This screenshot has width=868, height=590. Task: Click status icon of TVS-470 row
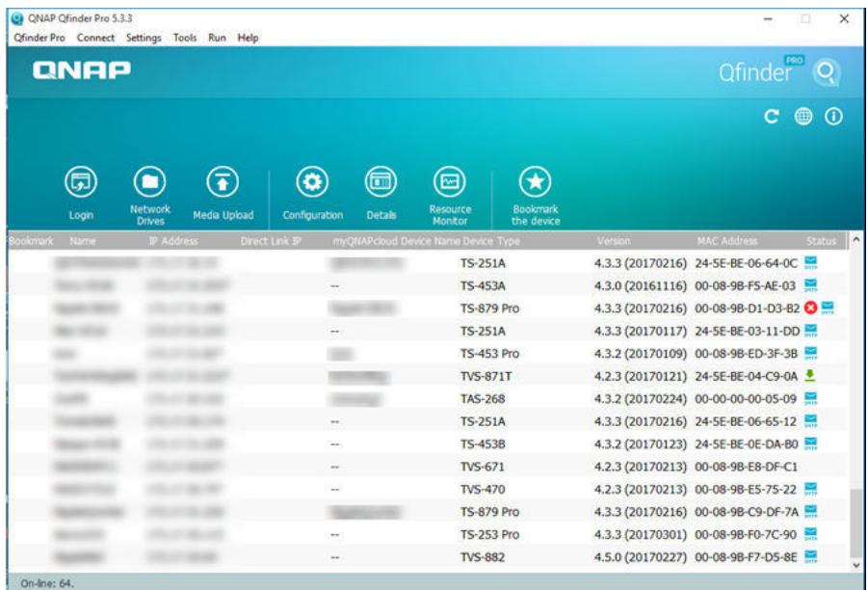810,489
